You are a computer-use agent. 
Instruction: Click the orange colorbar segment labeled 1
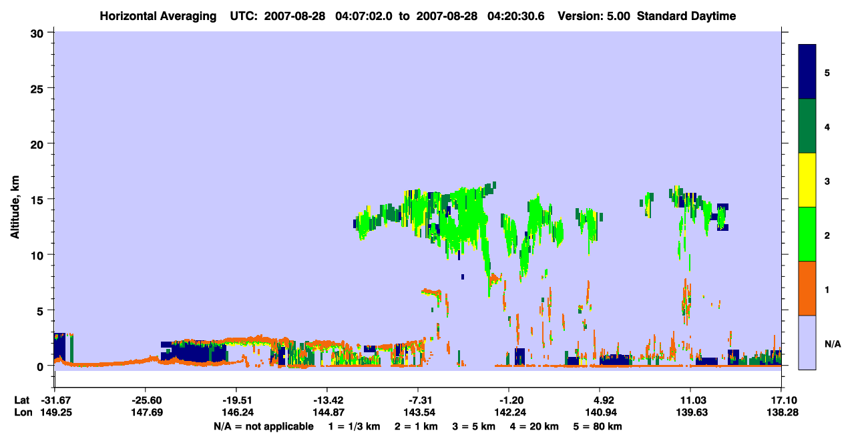[807, 288]
